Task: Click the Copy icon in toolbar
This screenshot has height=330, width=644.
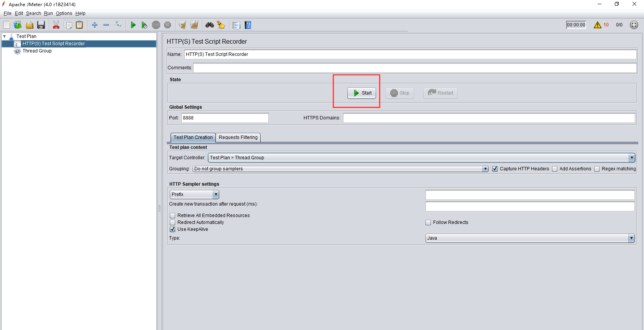Action: 68,25
